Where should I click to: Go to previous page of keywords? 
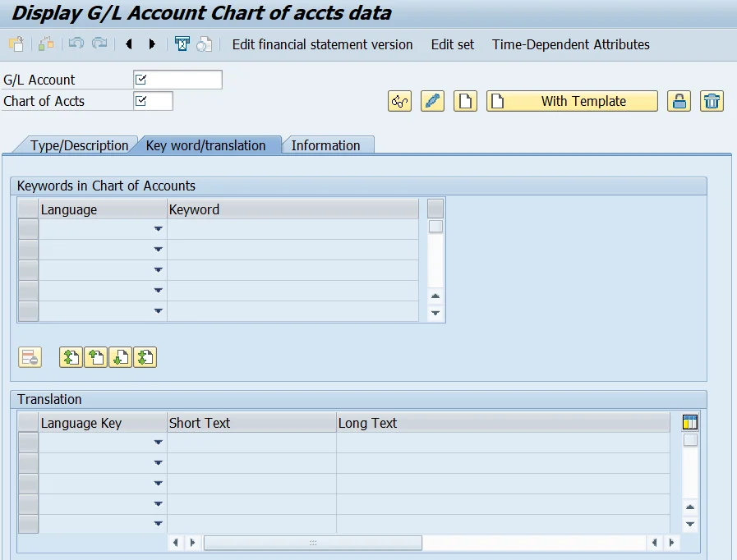[96, 357]
